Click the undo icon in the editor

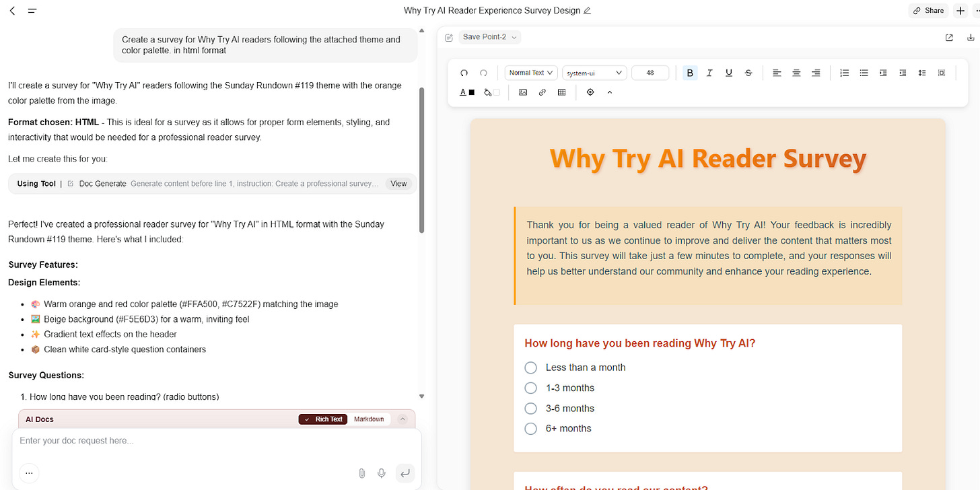(x=463, y=73)
